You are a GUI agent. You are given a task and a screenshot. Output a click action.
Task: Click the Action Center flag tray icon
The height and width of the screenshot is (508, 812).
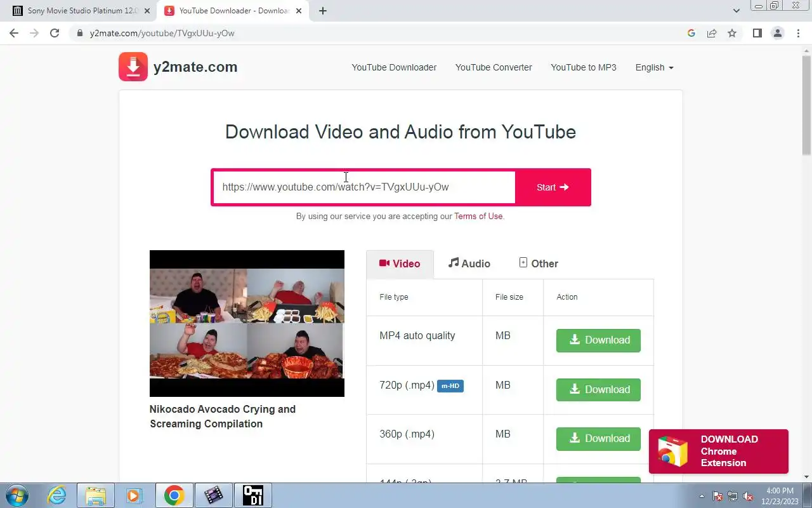coord(717,497)
